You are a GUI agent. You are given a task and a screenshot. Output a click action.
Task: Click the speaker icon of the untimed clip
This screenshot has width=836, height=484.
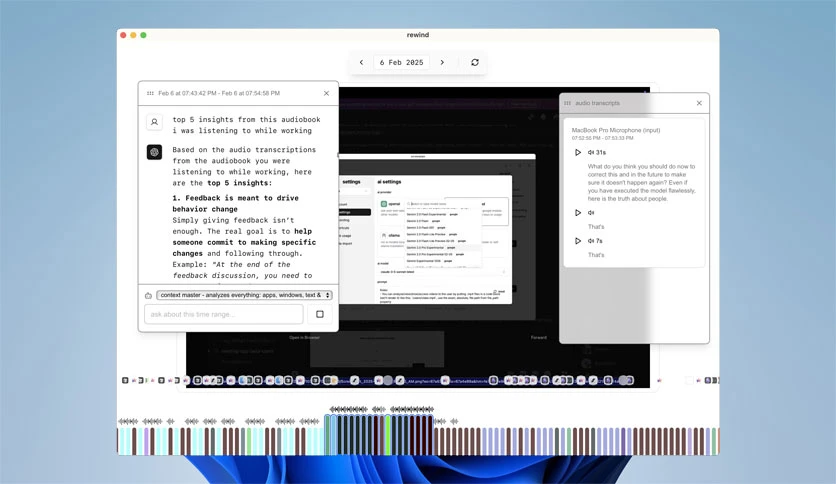(x=591, y=213)
